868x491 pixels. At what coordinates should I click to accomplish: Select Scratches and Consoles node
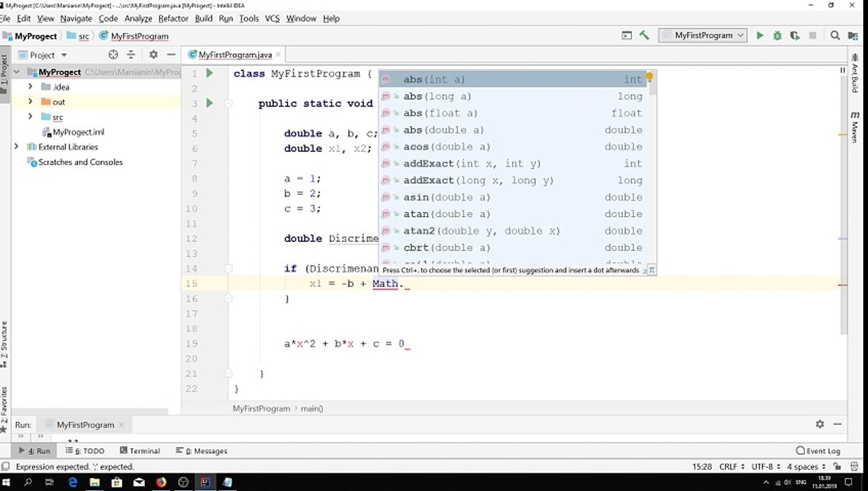point(74,162)
